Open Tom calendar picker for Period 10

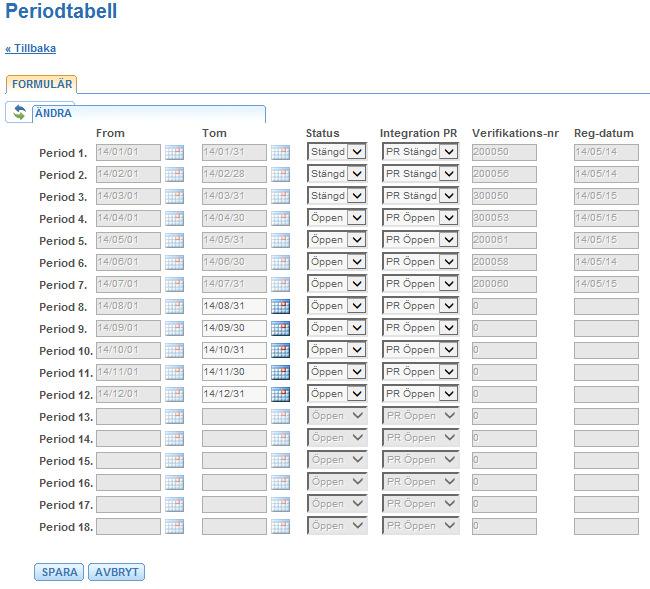pyautogui.click(x=281, y=350)
